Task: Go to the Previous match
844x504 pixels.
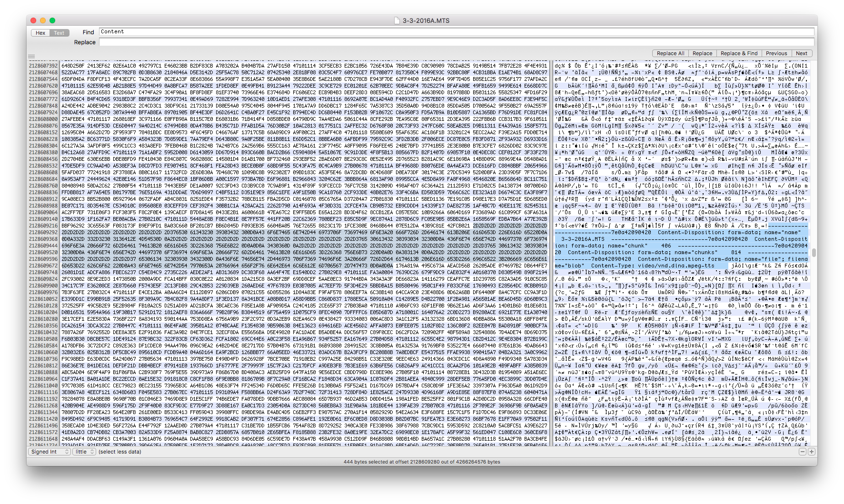Action: pyautogui.click(x=776, y=53)
